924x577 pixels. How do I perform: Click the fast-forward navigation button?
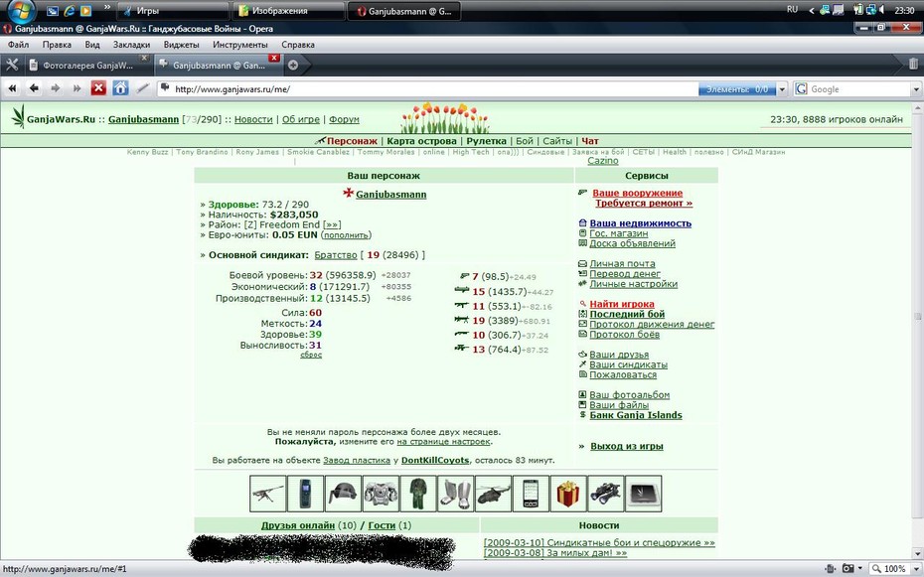(x=77, y=89)
